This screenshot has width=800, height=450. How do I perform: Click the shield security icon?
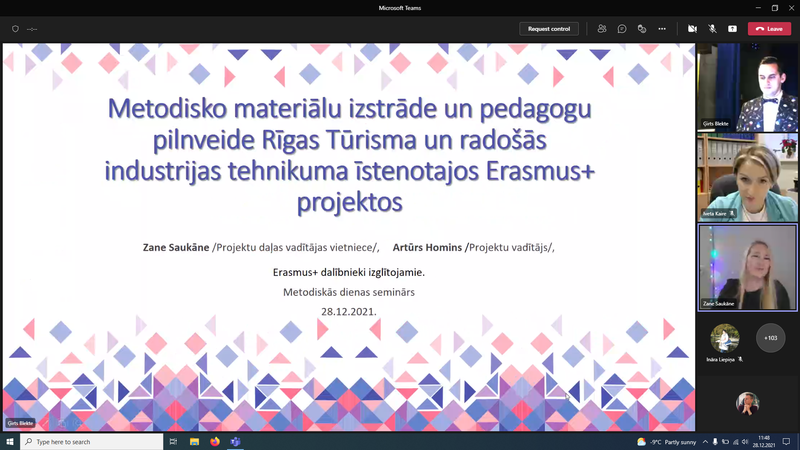[15, 29]
